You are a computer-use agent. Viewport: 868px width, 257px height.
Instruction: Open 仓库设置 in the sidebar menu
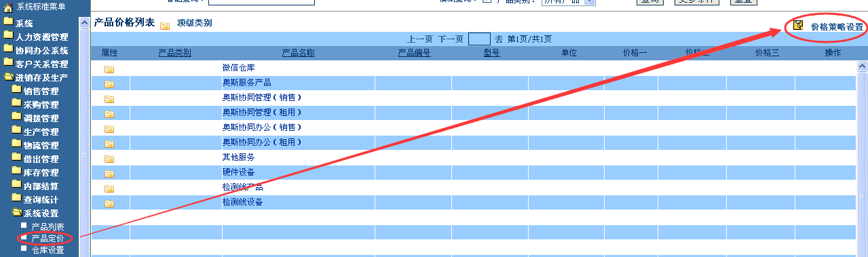click(x=48, y=250)
